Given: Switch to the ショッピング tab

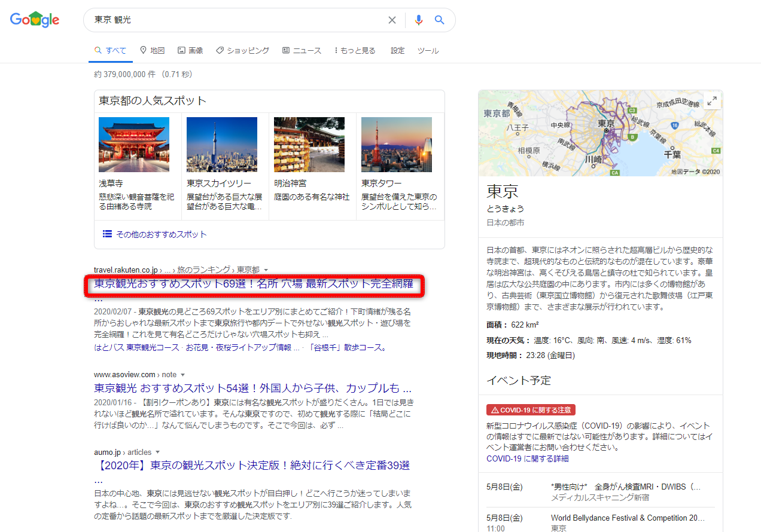Looking at the screenshot, I should [x=242, y=51].
